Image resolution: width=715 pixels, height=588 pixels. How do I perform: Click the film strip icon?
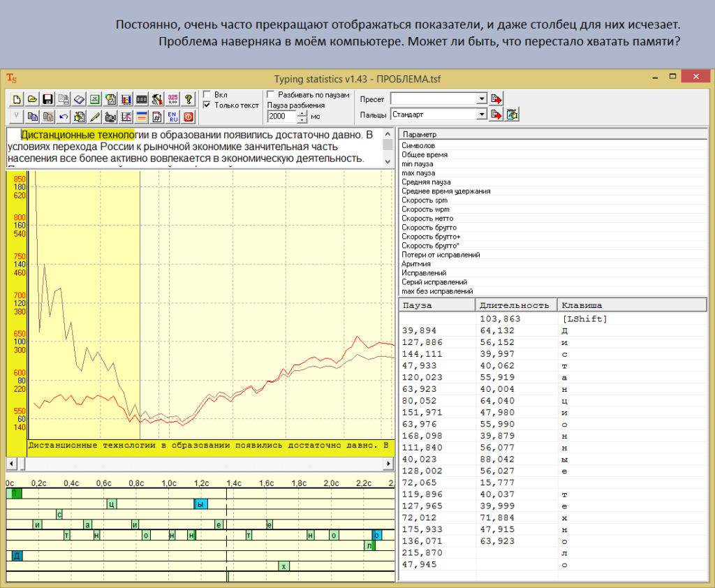[141, 99]
